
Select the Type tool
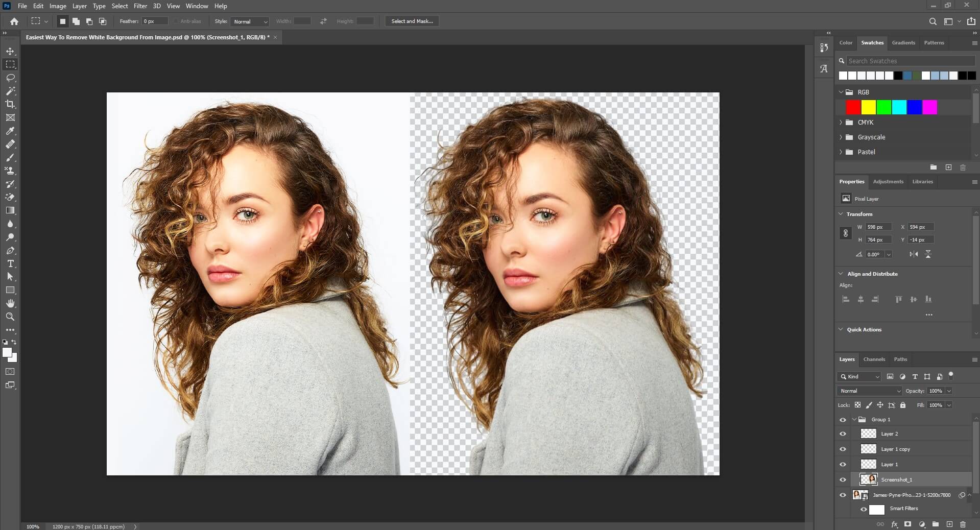tap(10, 264)
